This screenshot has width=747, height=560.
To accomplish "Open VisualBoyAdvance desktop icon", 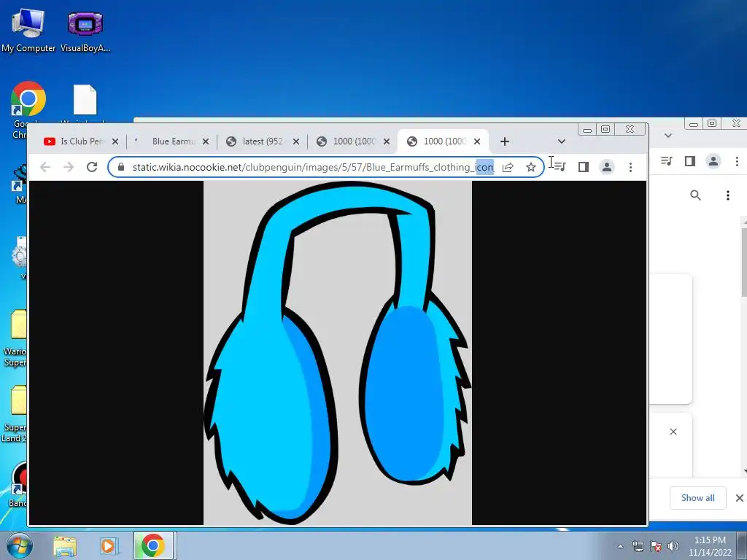I will 85,29.
